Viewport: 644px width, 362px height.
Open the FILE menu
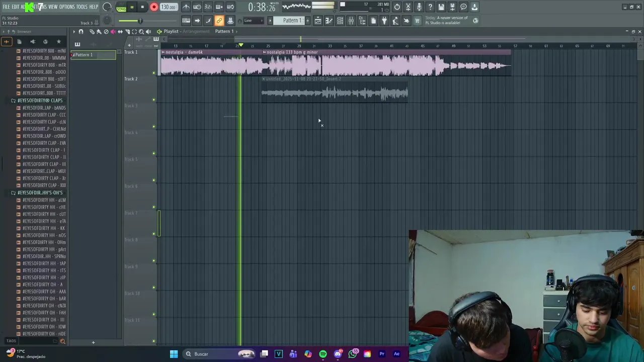(x=6, y=7)
